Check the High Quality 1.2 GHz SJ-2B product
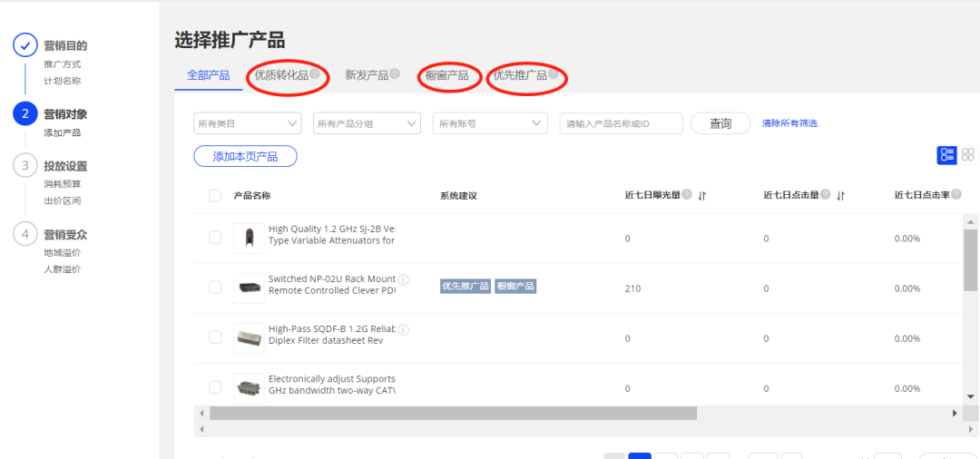Image resolution: width=980 pixels, height=459 pixels. click(215, 238)
